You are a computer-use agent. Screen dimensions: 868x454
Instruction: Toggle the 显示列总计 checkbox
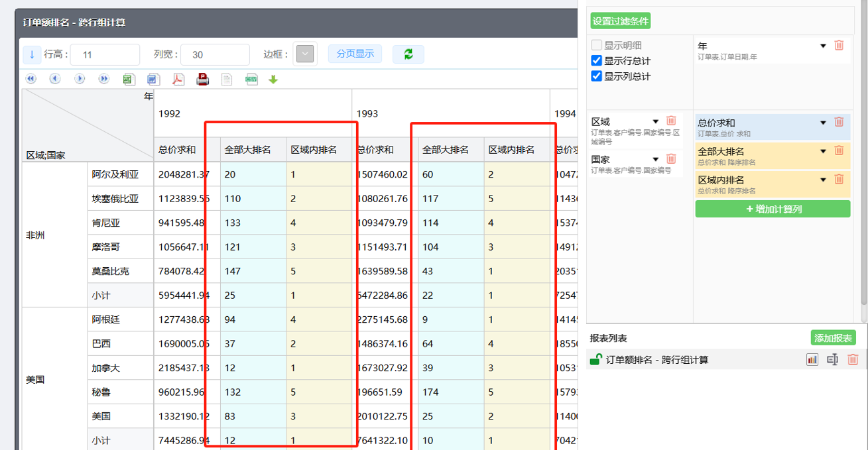[596, 76]
